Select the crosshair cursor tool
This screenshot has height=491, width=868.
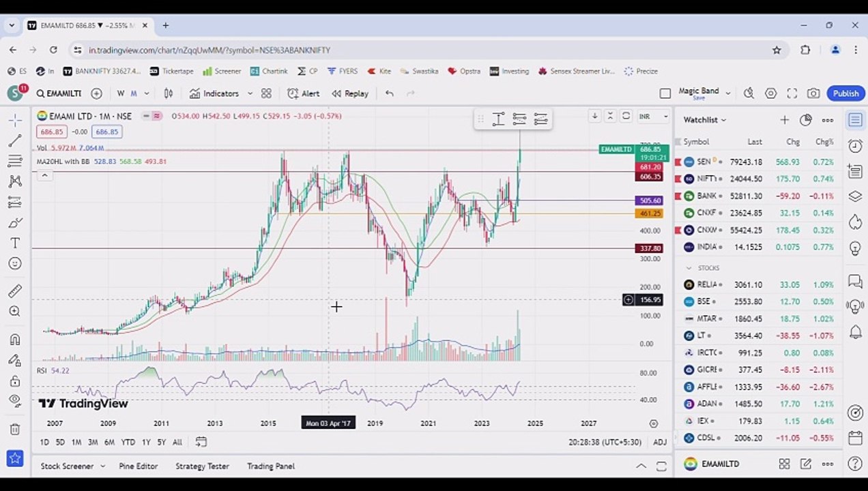[14, 121]
